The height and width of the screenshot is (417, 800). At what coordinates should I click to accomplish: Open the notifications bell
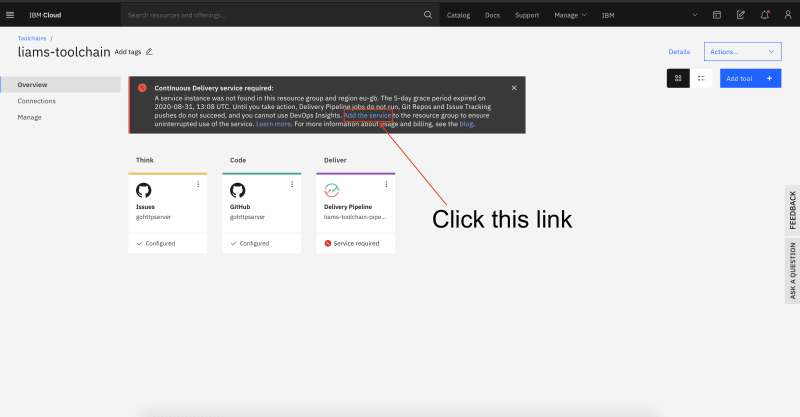pos(764,15)
